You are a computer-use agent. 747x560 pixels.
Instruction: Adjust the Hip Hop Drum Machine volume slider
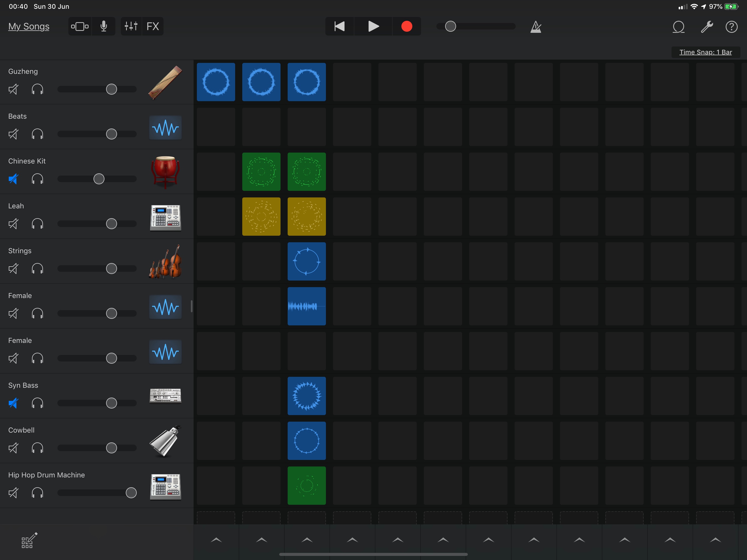pos(131,493)
